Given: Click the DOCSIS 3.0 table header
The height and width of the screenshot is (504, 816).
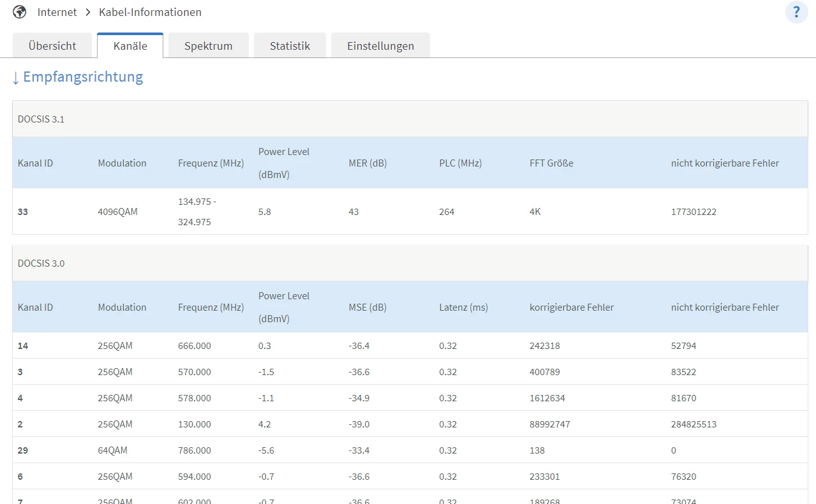Looking at the screenshot, I should coord(41,263).
